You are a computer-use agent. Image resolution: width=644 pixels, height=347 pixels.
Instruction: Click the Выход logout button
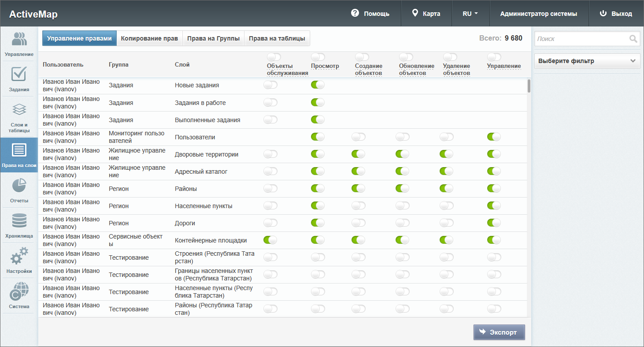(616, 14)
